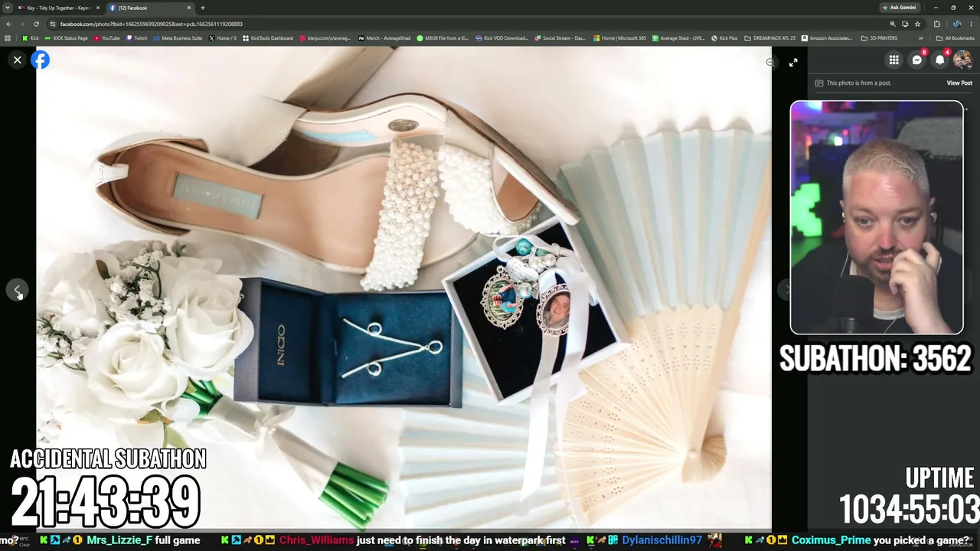Viewport: 980px width, 551px height.
Task: Open the blerp.com bookmark
Action: pos(325,38)
